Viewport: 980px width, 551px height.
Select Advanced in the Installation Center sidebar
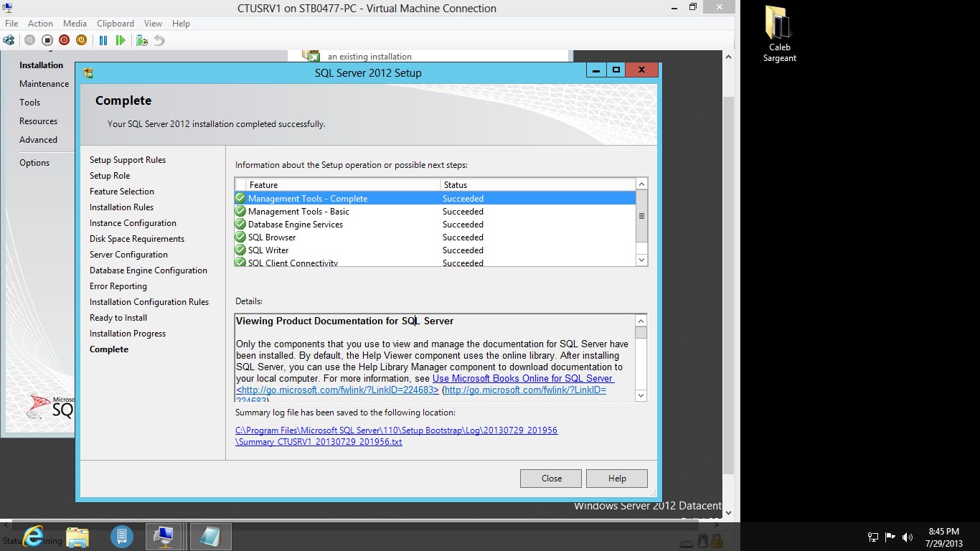38,140
